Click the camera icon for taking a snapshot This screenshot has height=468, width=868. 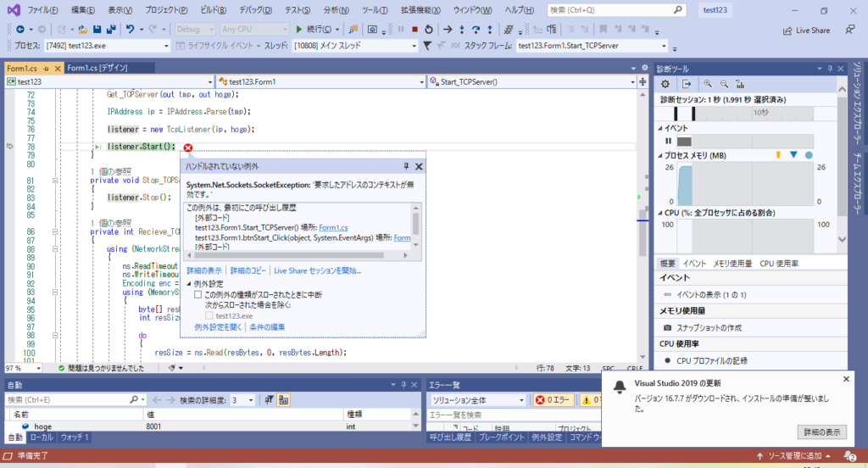(x=667, y=328)
